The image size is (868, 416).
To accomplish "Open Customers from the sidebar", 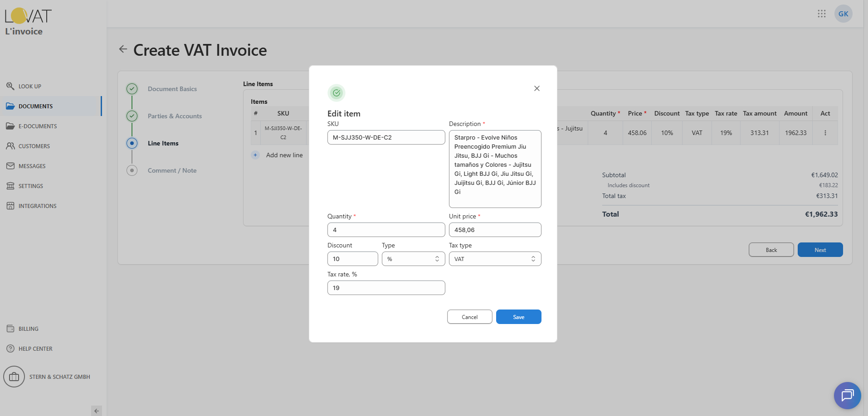I will pyautogui.click(x=34, y=146).
